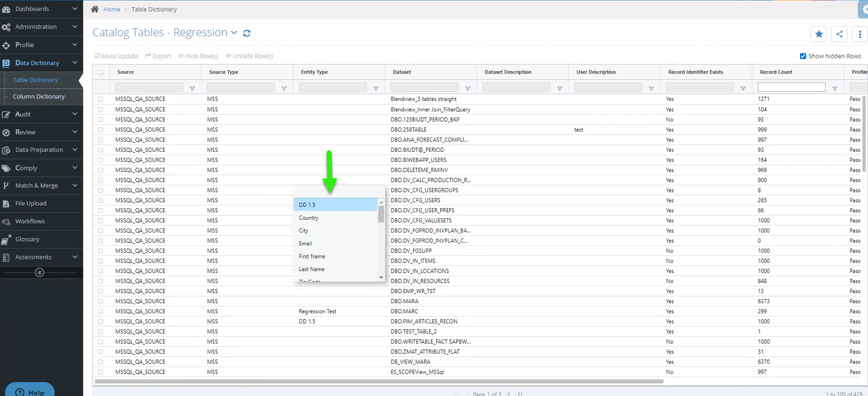Open the User Description filter icon
Screen dimensions: 868x396
tap(651, 88)
